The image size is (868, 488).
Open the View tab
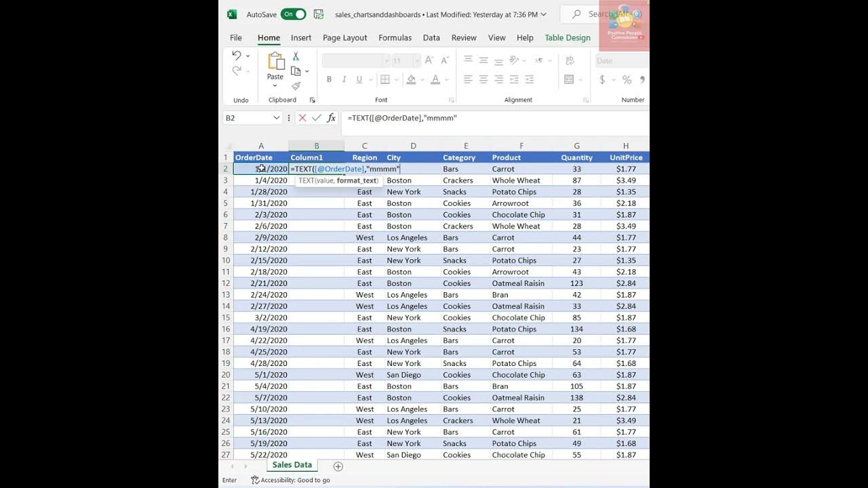tap(497, 38)
